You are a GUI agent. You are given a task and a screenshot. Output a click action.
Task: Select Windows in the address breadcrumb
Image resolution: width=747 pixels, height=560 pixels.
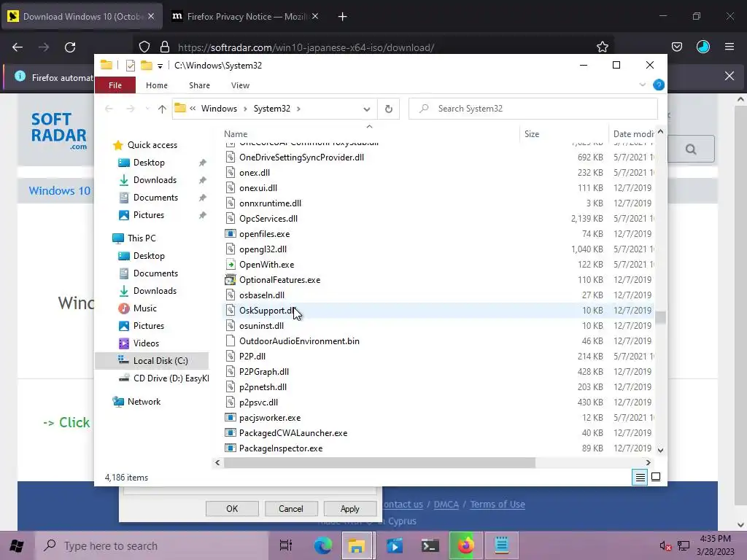pyautogui.click(x=219, y=109)
